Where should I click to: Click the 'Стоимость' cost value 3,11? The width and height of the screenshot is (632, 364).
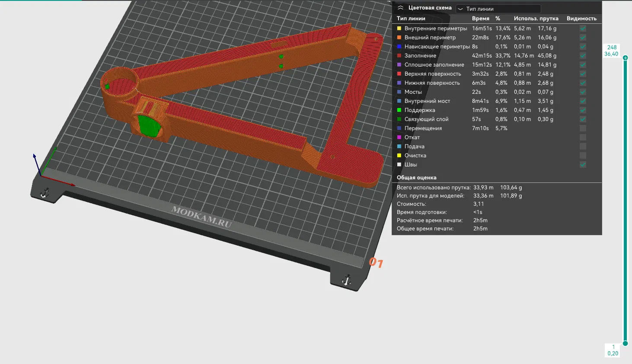[479, 204]
